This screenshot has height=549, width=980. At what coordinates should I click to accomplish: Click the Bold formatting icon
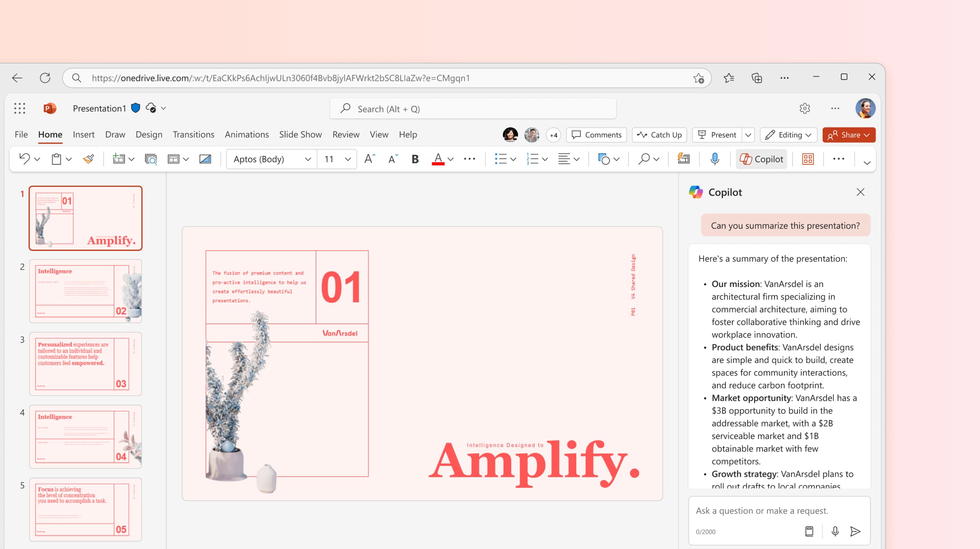pyautogui.click(x=415, y=158)
